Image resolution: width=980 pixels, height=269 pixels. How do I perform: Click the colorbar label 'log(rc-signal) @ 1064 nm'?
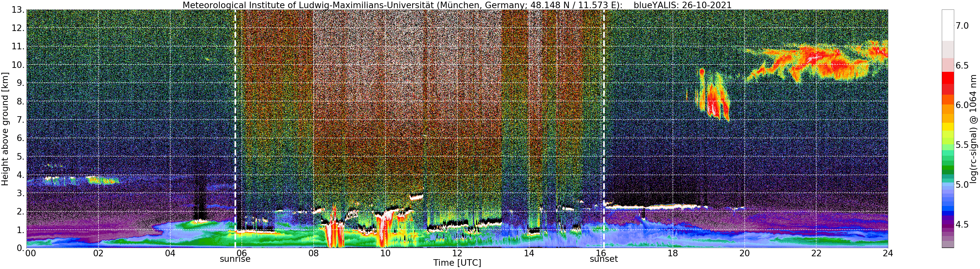click(x=974, y=129)
